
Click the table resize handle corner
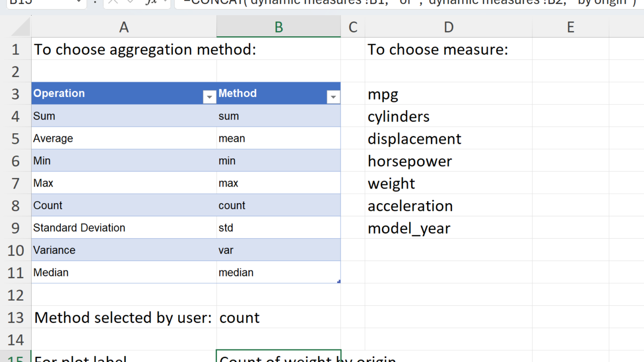click(x=339, y=282)
